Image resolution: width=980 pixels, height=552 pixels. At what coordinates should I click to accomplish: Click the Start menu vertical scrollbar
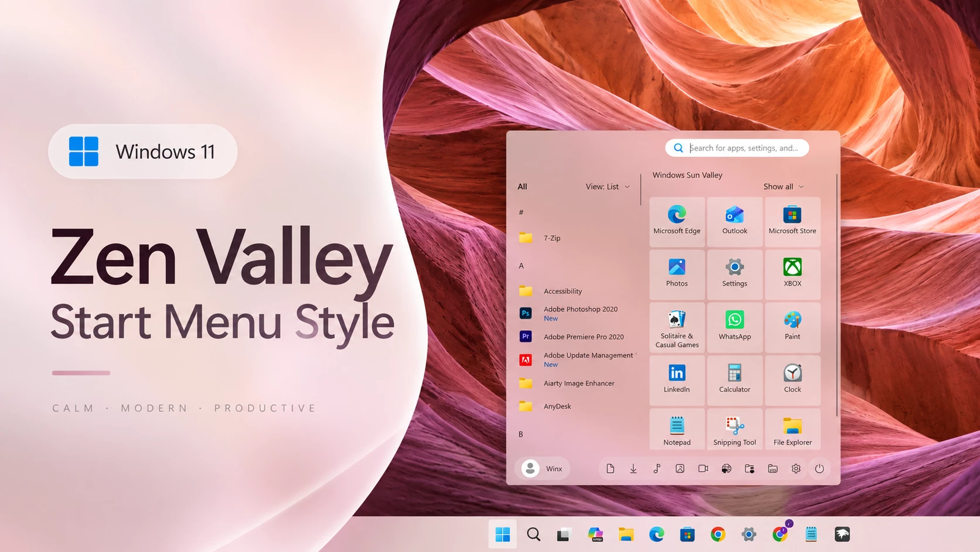836,295
